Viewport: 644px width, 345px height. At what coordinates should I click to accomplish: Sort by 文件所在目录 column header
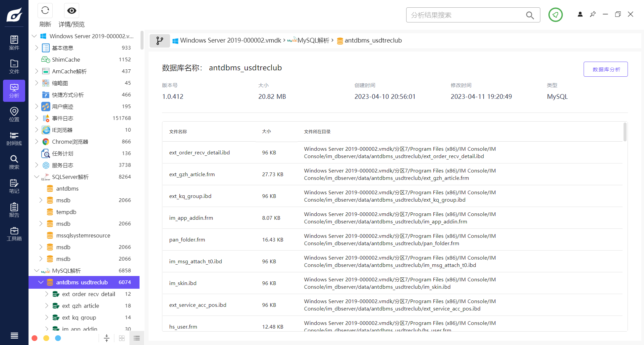[317, 132]
